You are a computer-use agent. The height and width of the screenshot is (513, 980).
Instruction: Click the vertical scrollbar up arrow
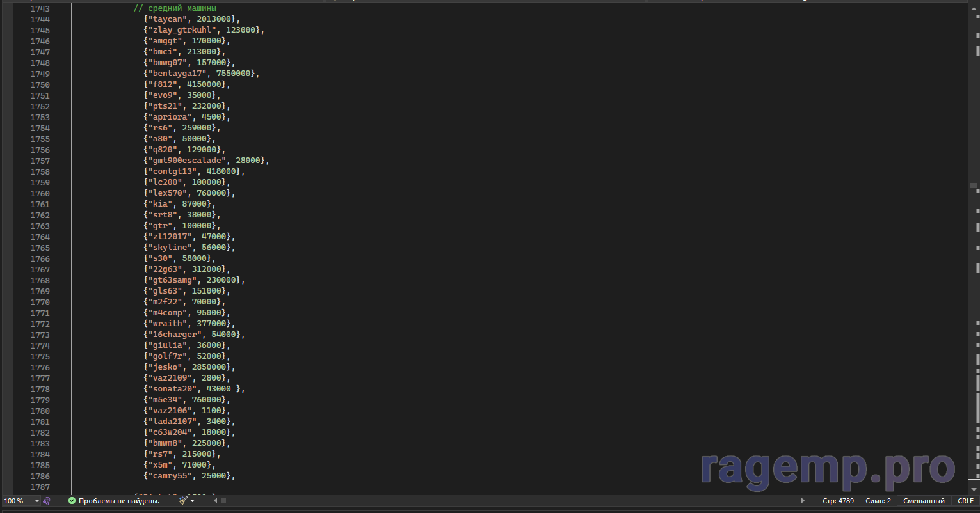coord(975,6)
